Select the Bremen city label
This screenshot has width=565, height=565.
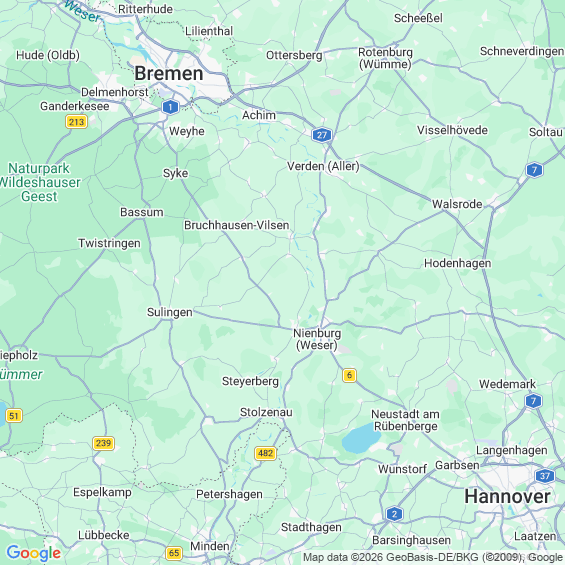169,74
